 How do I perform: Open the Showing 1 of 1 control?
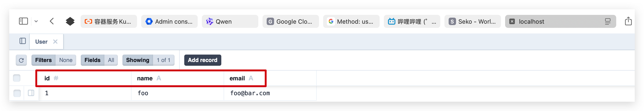148,60
